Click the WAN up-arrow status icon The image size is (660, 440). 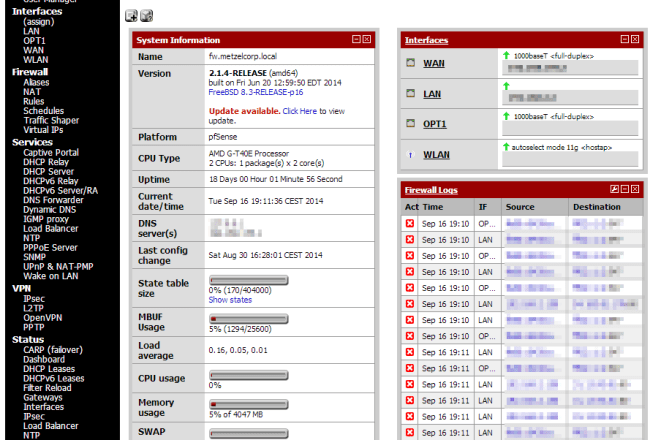506,55
